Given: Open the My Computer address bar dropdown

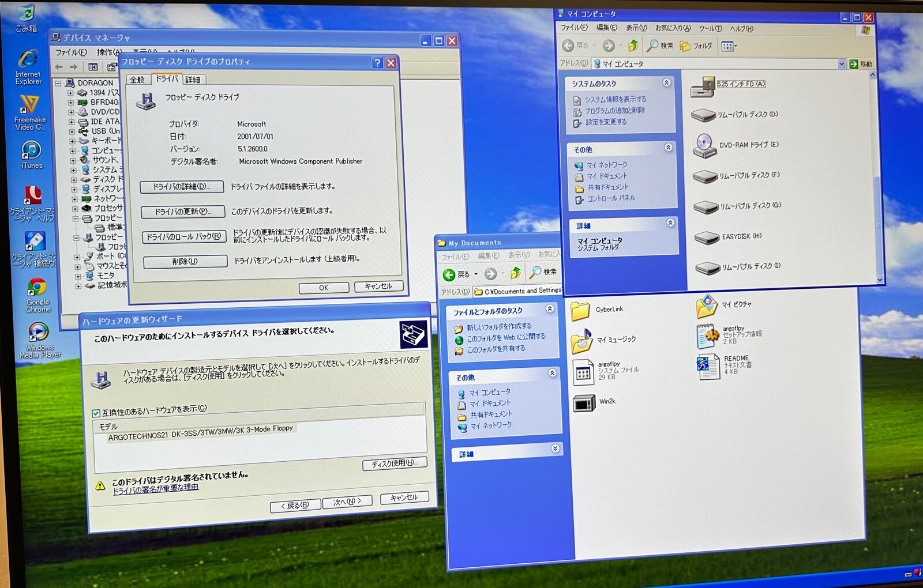Looking at the screenshot, I should pos(841,64).
